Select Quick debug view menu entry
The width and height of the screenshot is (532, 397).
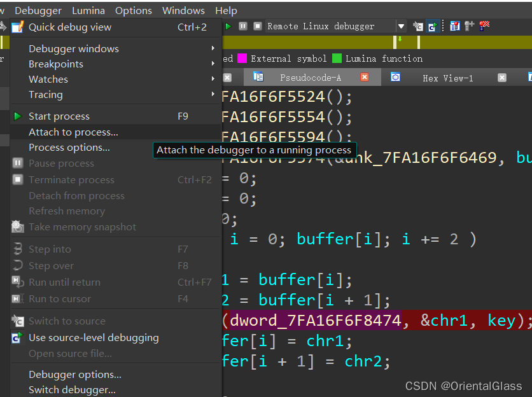coord(116,27)
